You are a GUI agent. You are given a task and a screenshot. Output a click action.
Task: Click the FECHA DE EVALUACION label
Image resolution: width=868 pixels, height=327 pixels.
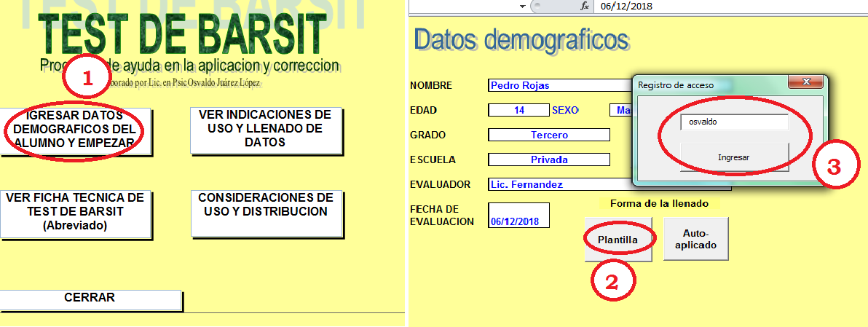point(442,216)
